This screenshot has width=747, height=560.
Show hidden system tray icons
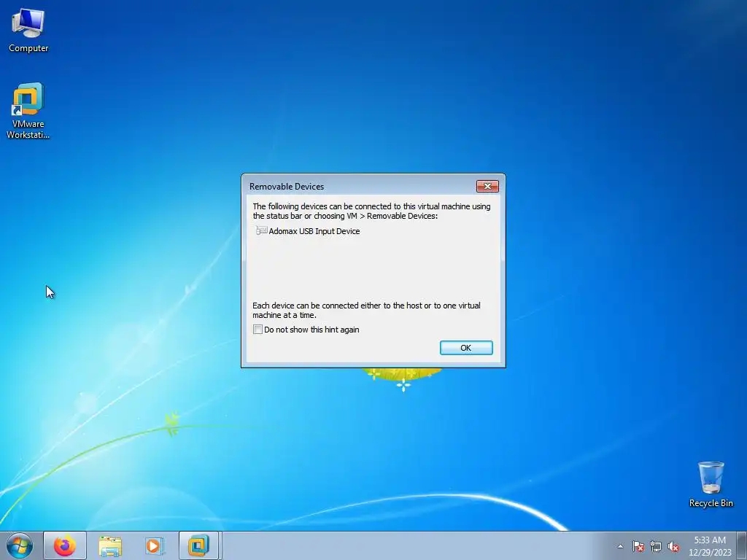[x=620, y=546]
